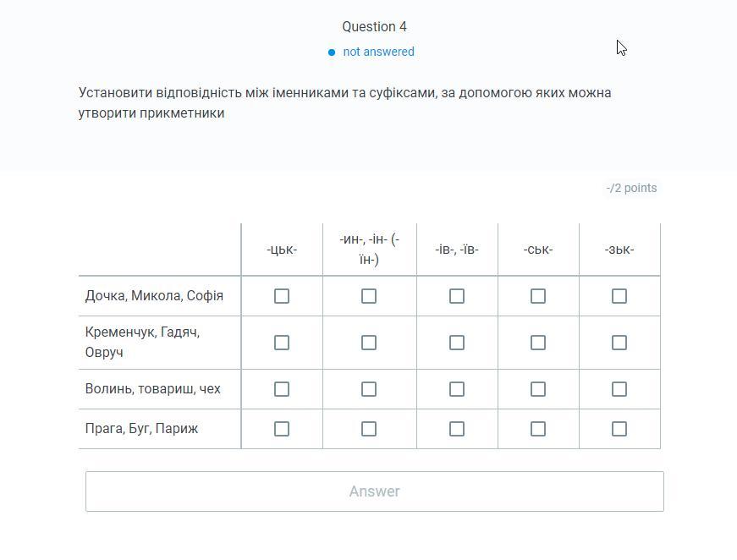Check -цьк- for Дочка, Микола, Софія row
This screenshot has height=560, width=737.
pos(282,296)
